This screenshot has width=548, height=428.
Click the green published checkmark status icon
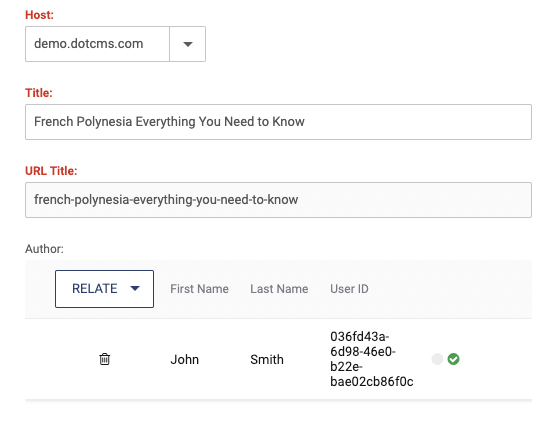(453, 359)
